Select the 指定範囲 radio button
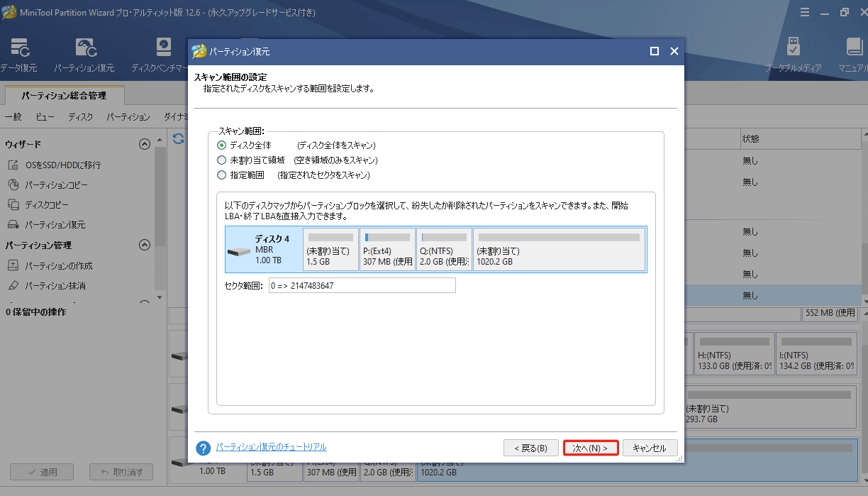Viewport: 868px width, 496px height. pyautogui.click(x=222, y=175)
